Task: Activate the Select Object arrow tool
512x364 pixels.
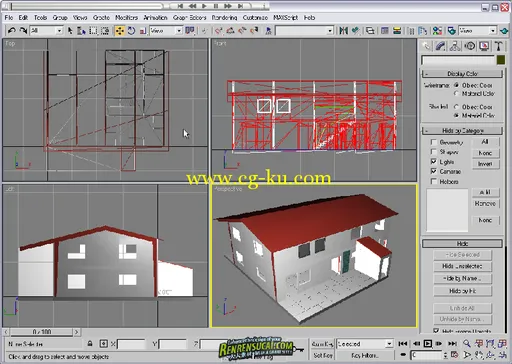Action: pyautogui.click(x=70, y=31)
